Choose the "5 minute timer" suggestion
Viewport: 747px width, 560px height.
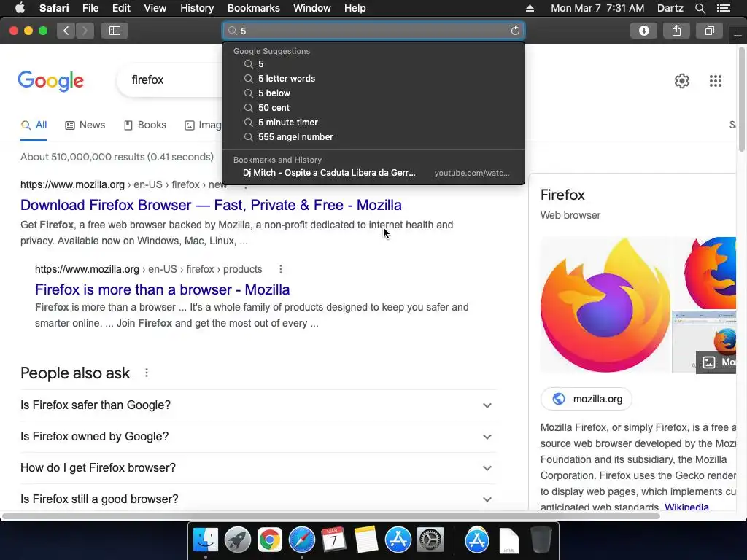point(373,122)
